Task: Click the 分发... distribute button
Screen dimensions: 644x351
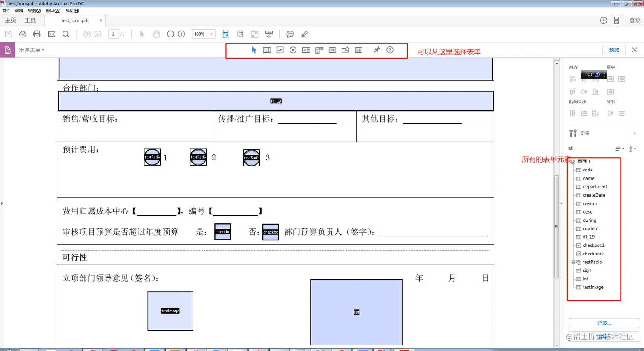Action: (604, 323)
